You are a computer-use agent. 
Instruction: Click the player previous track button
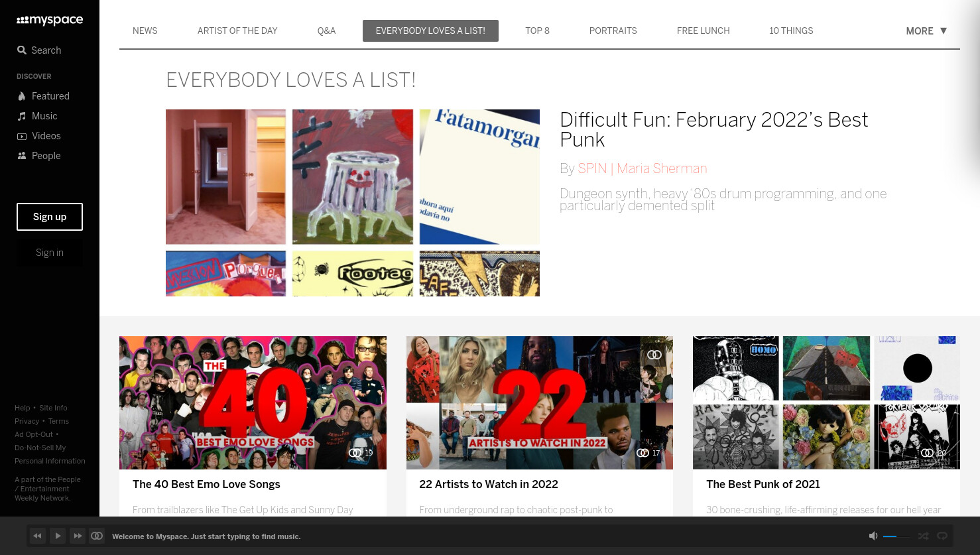coord(38,536)
